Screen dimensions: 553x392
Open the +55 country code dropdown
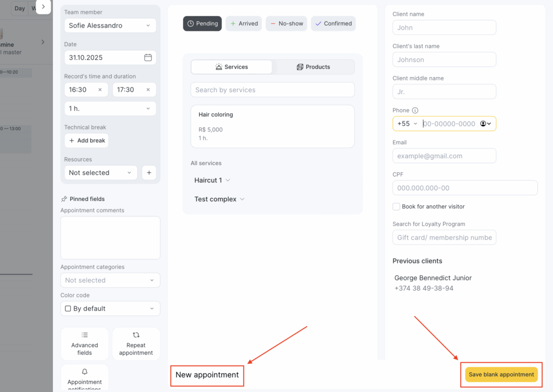click(x=408, y=124)
